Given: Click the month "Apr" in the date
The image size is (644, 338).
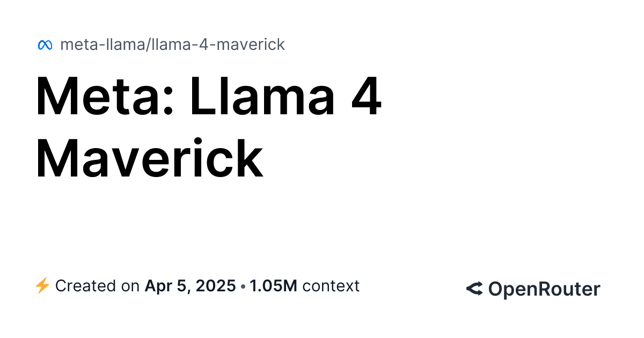Looking at the screenshot, I should coord(160,286).
